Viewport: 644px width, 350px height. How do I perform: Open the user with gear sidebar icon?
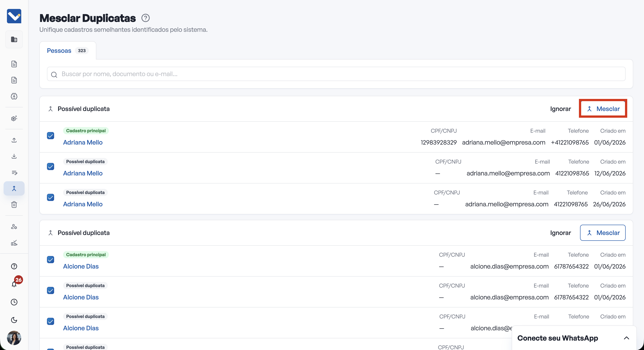[14, 227]
